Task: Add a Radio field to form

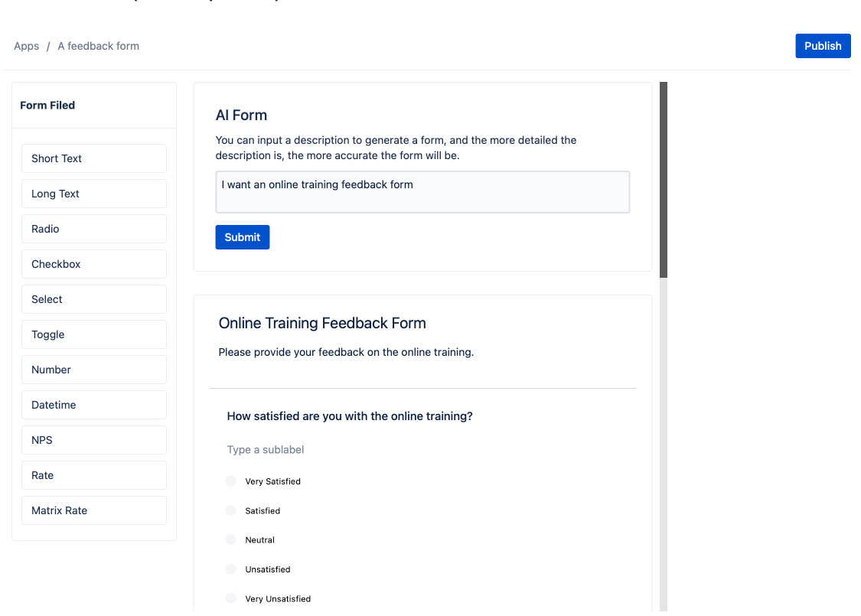Action: pyautogui.click(x=93, y=229)
